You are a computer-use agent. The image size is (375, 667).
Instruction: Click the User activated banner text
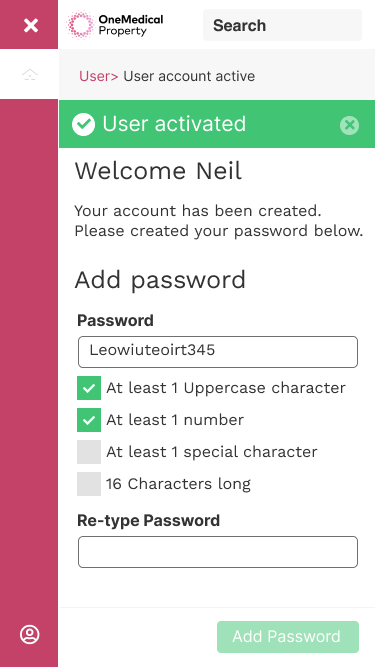click(x=174, y=124)
